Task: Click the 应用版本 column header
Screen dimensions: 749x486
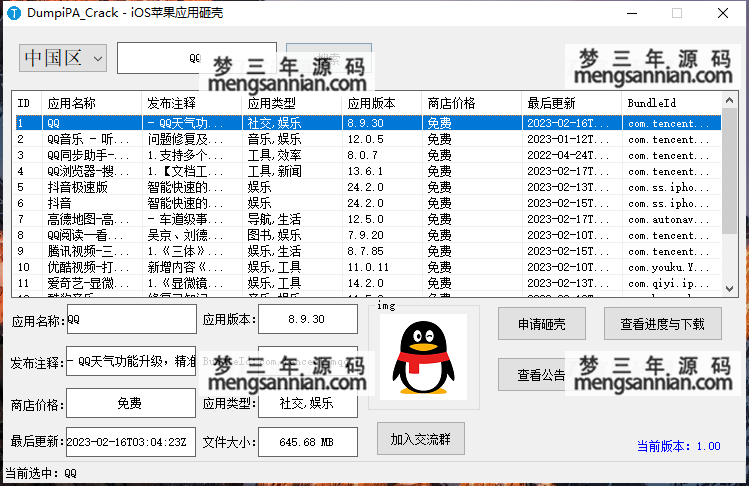Action: point(382,103)
